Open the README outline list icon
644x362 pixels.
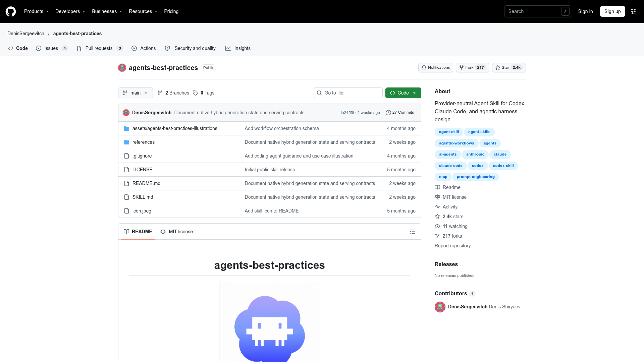(x=413, y=232)
